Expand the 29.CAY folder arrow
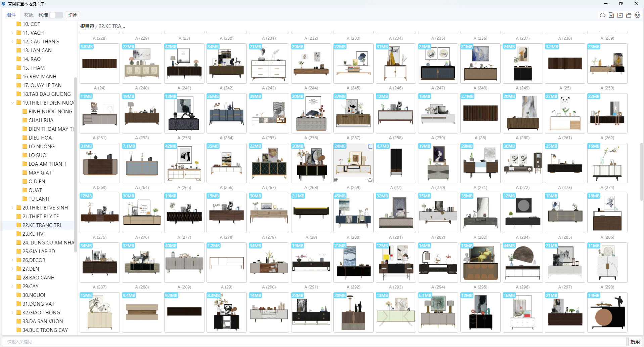The width and height of the screenshot is (644, 347). 12,286
